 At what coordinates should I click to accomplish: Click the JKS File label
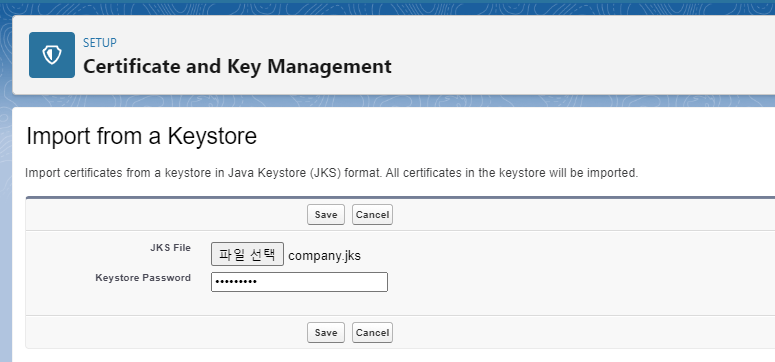click(x=171, y=248)
